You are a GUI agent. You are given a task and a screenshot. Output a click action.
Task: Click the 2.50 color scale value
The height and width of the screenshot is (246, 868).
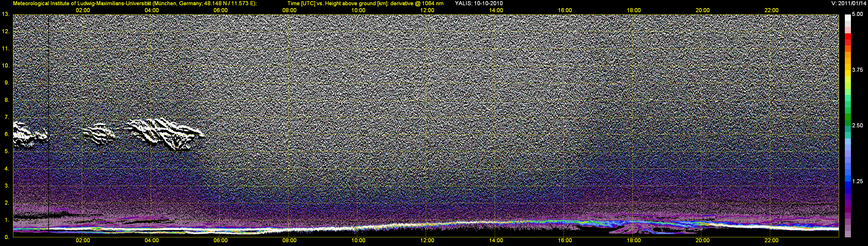pyautogui.click(x=858, y=125)
